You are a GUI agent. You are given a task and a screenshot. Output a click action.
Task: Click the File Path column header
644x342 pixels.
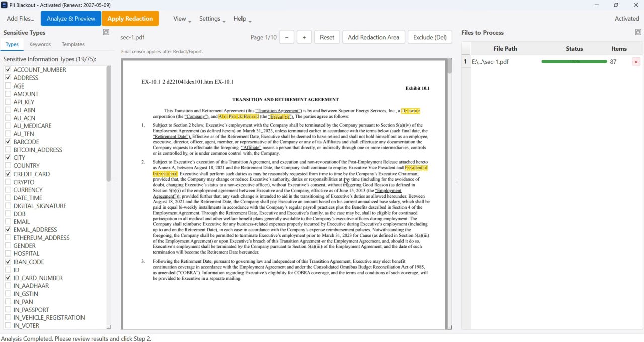tap(505, 49)
